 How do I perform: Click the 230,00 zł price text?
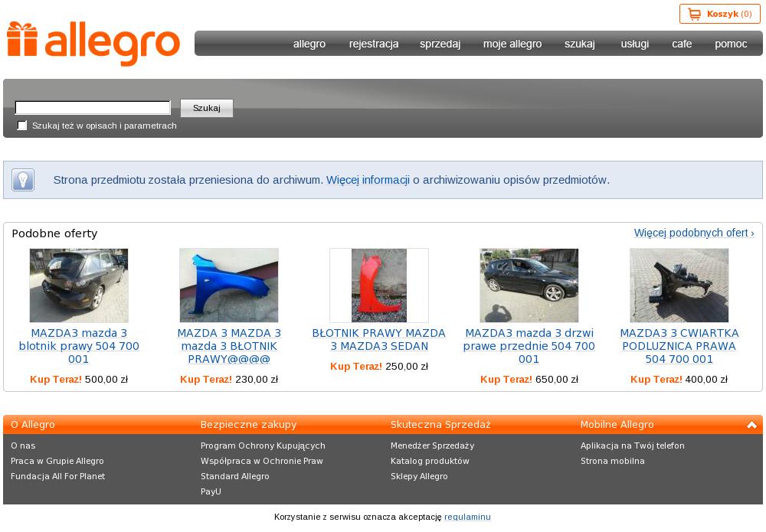pos(257,379)
